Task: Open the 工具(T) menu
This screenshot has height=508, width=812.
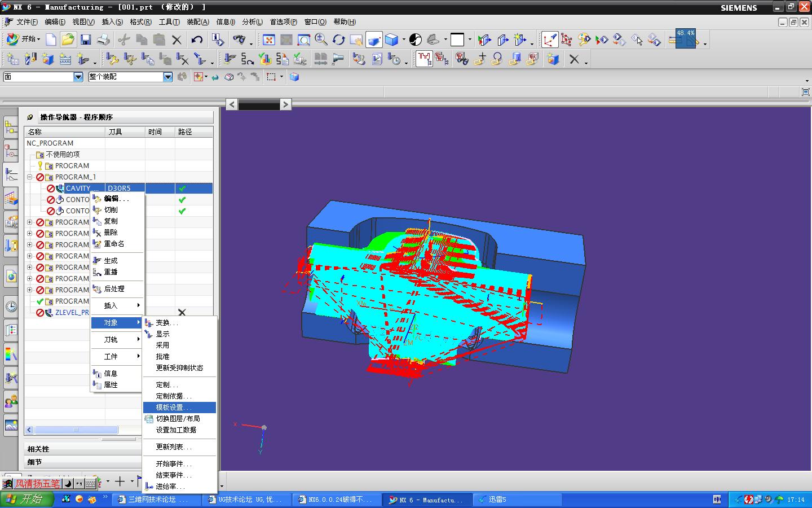Action: tap(169, 22)
